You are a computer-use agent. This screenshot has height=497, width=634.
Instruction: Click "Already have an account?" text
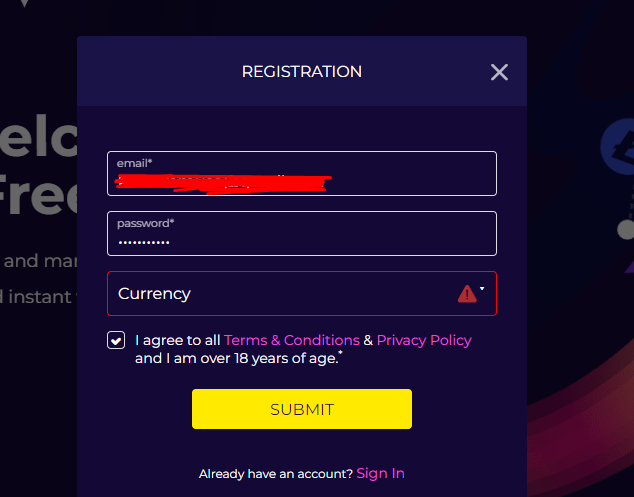[276, 474]
